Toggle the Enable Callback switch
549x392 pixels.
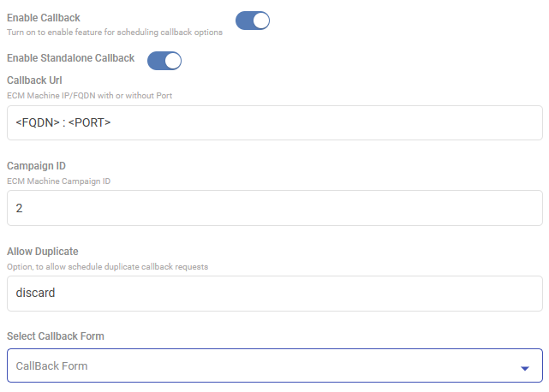coord(253,21)
